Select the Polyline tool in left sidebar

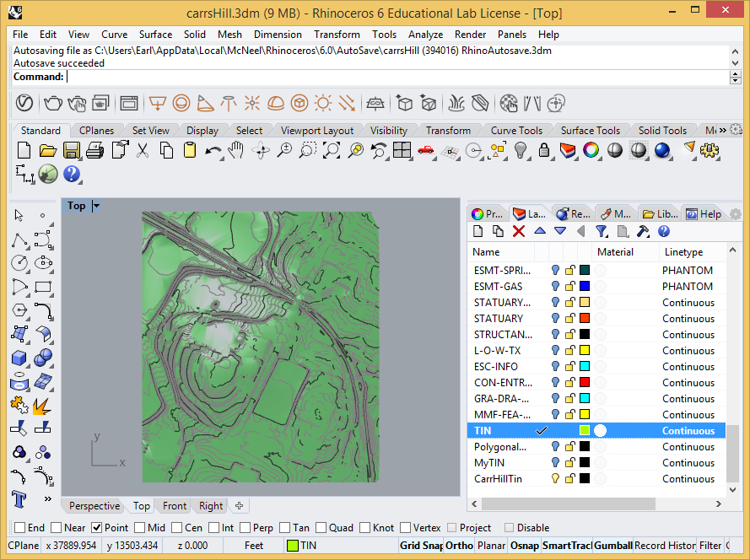pos(19,240)
